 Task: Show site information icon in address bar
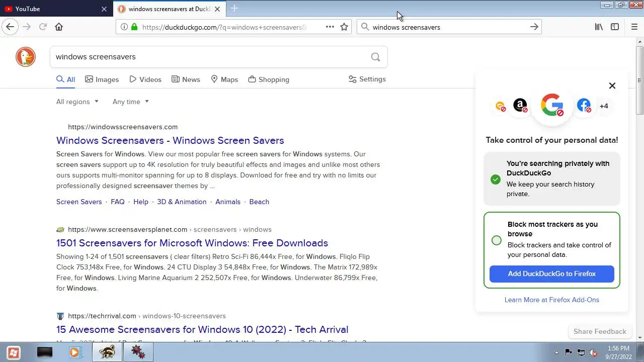124,27
